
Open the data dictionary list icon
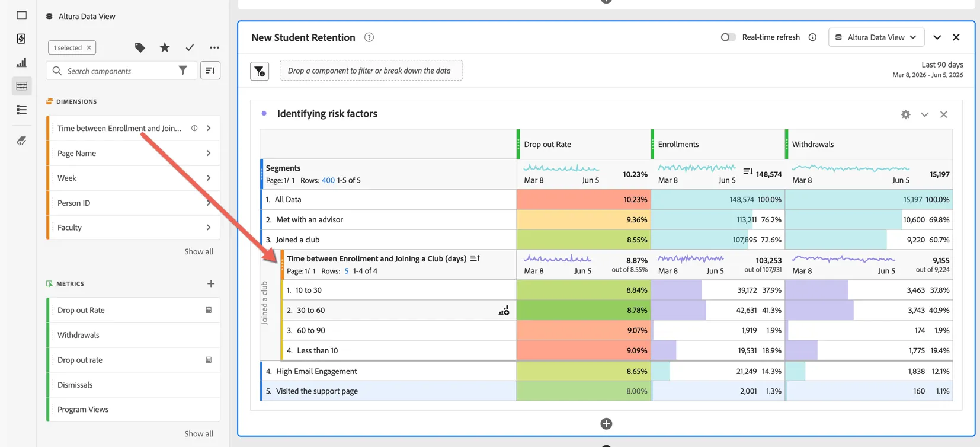point(21,110)
